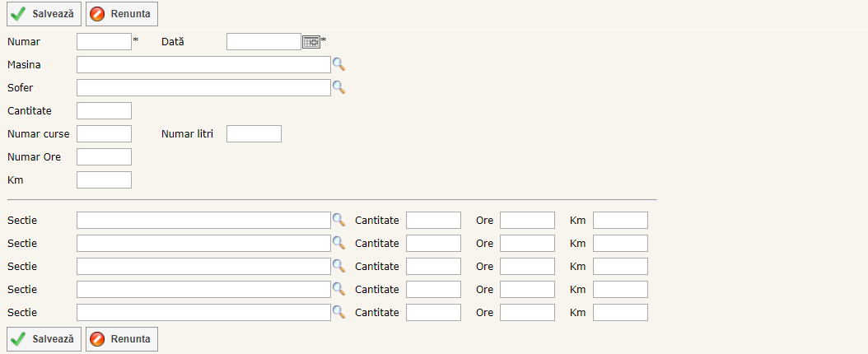Viewport: 868px width, 354px height.
Task: Focus the Numar input field
Action: coord(104,42)
